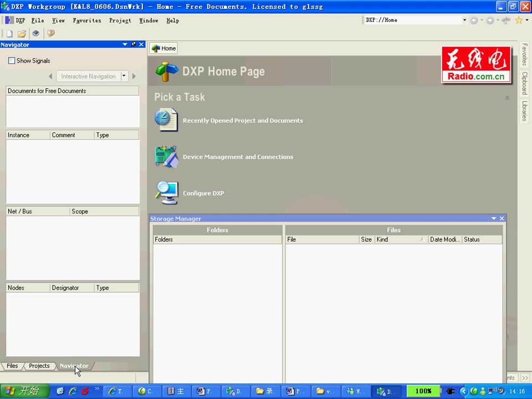Click the power plug tray icon
This screenshot has width=532, height=399.
451,391
